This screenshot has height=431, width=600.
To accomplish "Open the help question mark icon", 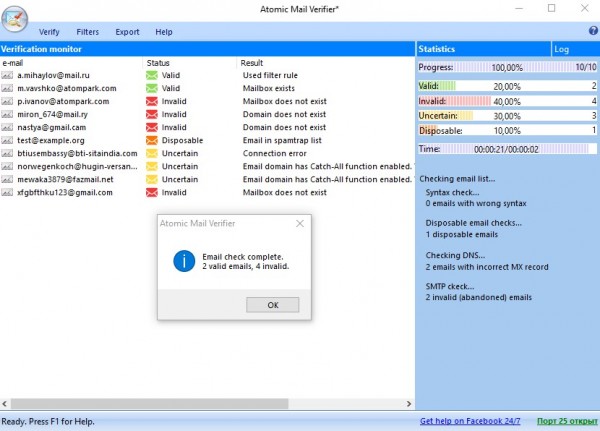I will click(x=593, y=31).
